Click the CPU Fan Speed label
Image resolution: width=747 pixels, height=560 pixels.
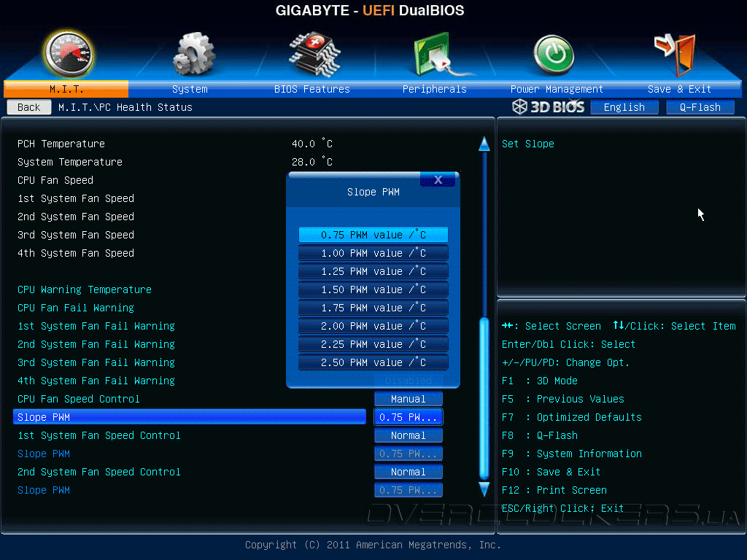55,180
